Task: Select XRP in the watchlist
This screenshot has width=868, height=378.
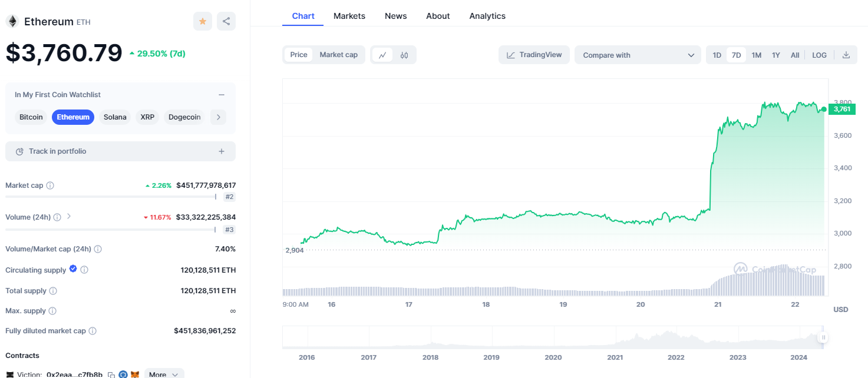Action: (x=147, y=117)
